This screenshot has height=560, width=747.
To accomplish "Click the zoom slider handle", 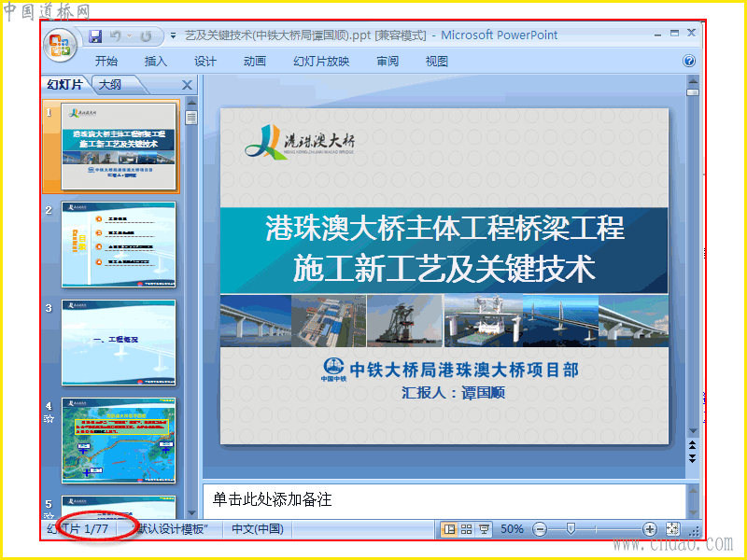I will coord(571,528).
